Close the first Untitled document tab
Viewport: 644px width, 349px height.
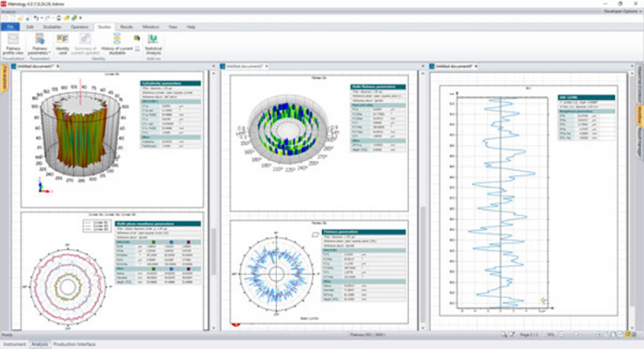pyautogui.click(x=57, y=66)
